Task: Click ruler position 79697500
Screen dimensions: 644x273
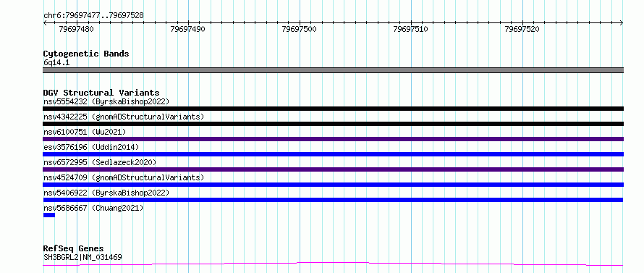Action: pos(300,29)
